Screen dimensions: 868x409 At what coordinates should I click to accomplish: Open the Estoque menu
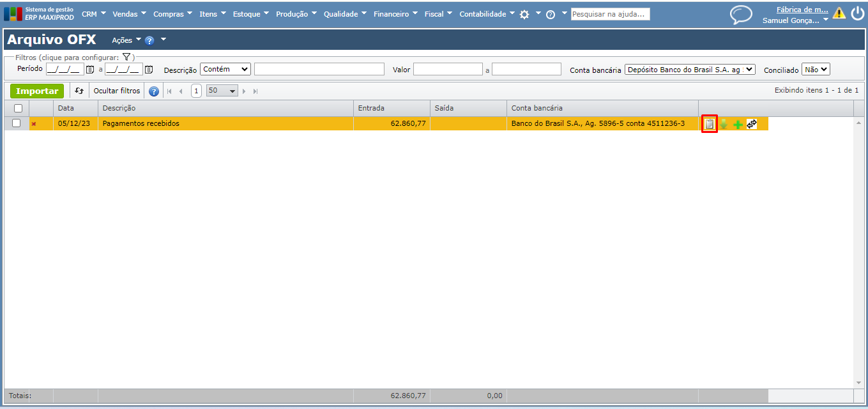point(250,13)
